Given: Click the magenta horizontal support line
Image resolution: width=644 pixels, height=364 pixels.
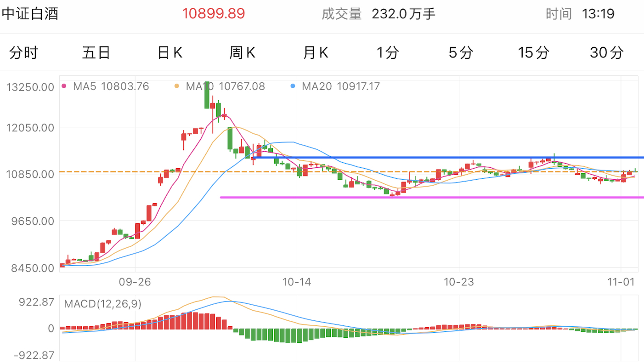Looking at the screenshot, I should (x=432, y=198).
